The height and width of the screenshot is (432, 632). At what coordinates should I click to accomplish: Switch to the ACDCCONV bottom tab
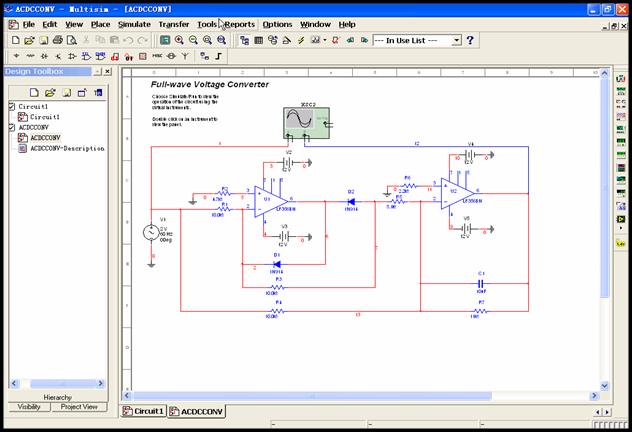pyautogui.click(x=196, y=411)
